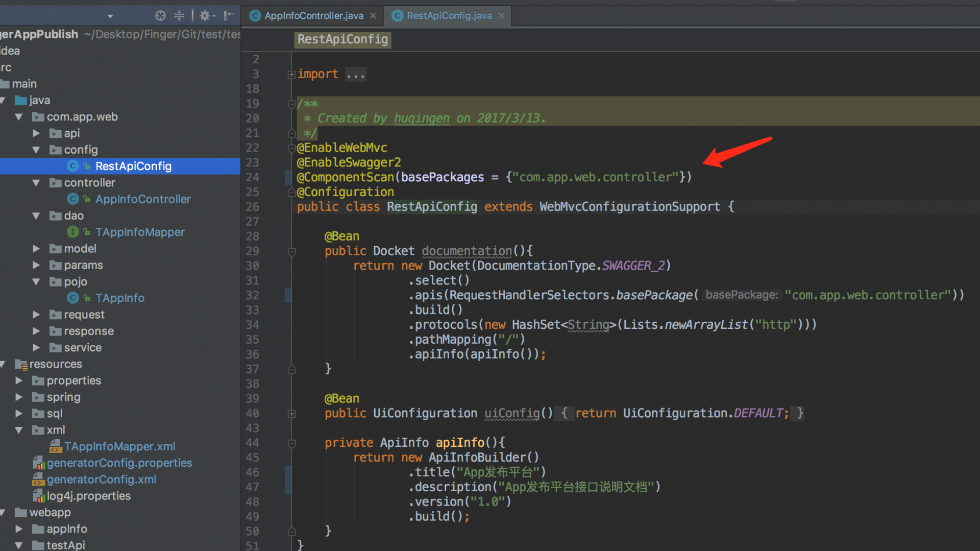The width and height of the screenshot is (980, 551).
Task: Expand the folded import statements
Action: 291,75
